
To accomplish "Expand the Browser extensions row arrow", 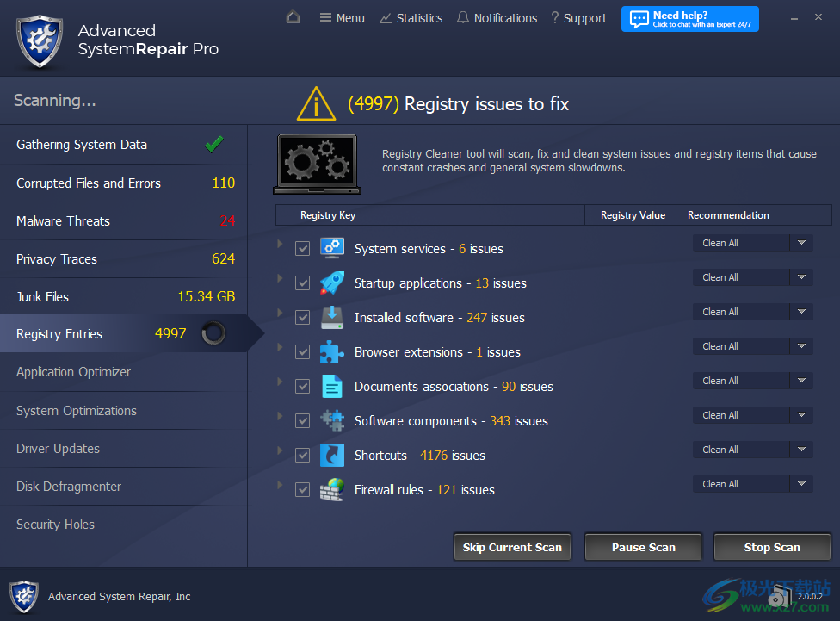I will click(280, 347).
